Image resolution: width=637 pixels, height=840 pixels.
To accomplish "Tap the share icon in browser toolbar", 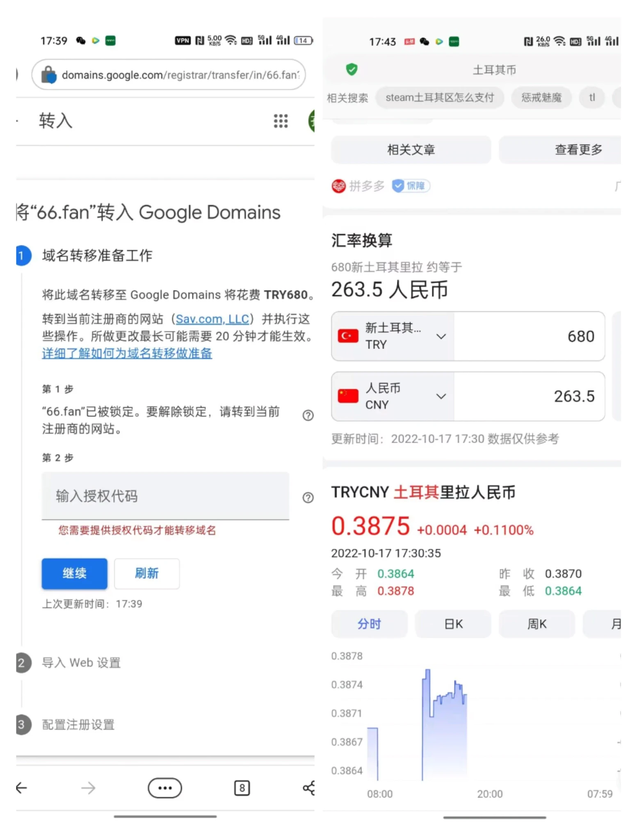I will click(x=308, y=787).
